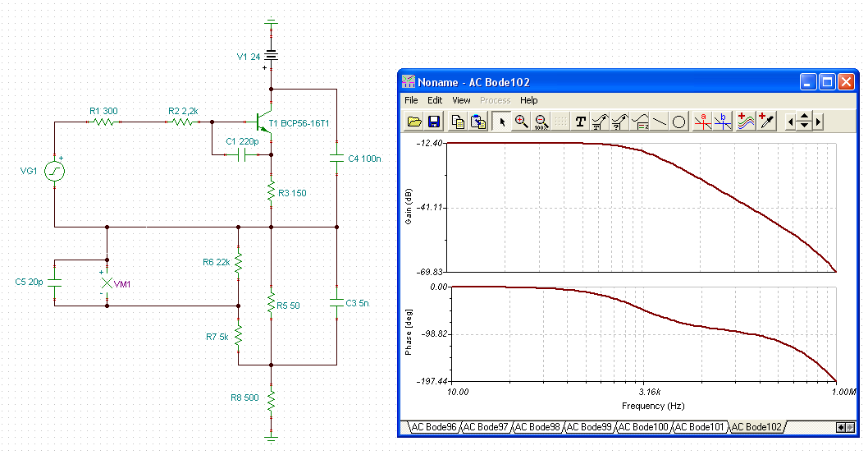The height and width of the screenshot is (455, 868).
Task: Open the Process menu
Action: pyautogui.click(x=495, y=100)
